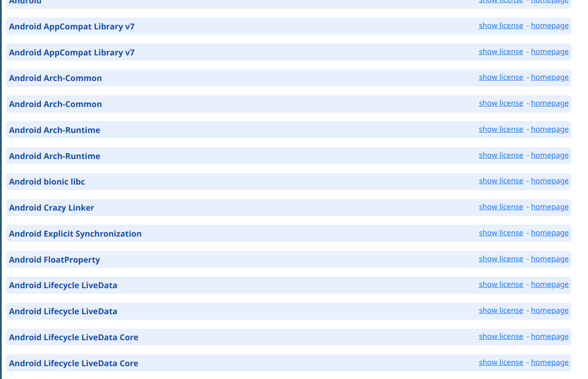Show license for Android AppCompat Library v7

point(501,26)
